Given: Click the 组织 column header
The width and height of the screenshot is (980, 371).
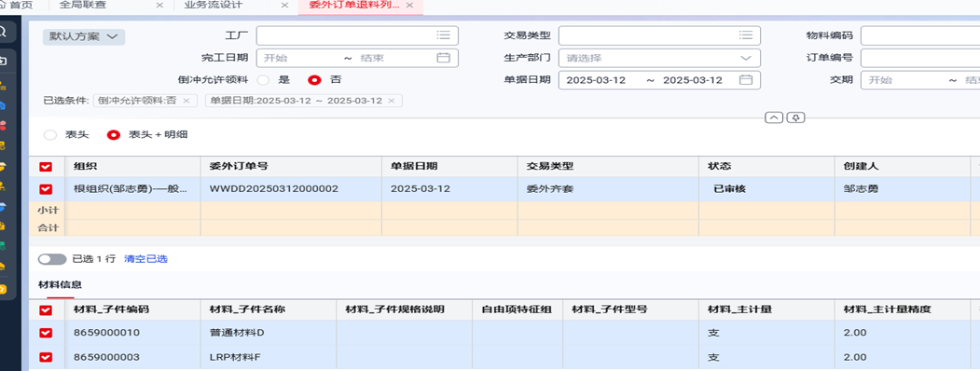Looking at the screenshot, I should [x=131, y=167].
